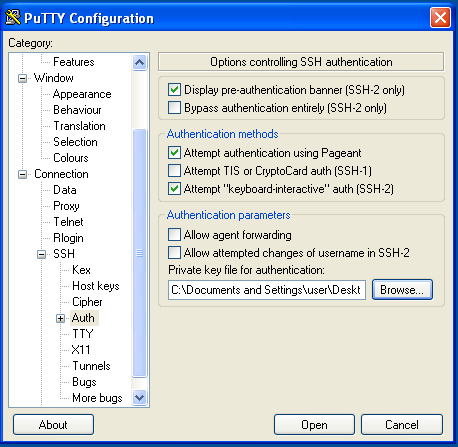Image resolution: width=458 pixels, height=447 pixels.
Task: Click the category list scrollbar thumb
Action: pos(139,253)
